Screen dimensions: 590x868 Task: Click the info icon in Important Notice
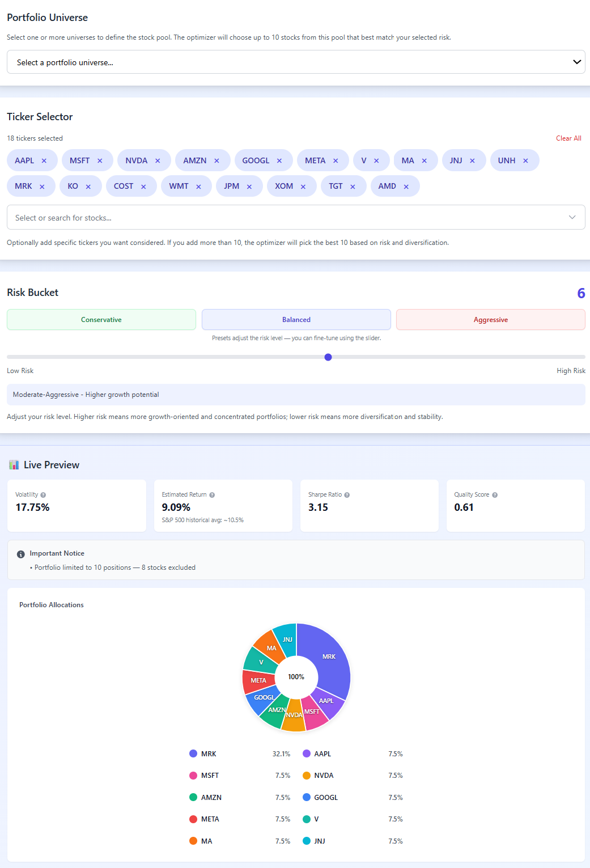coord(21,553)
